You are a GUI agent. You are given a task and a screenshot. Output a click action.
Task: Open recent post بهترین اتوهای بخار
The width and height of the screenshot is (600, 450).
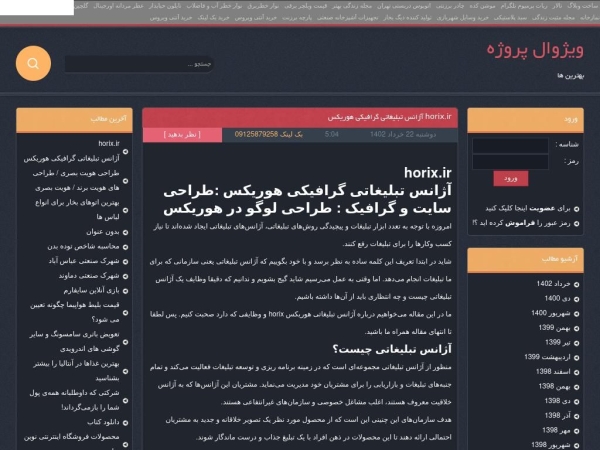point(77,210)
